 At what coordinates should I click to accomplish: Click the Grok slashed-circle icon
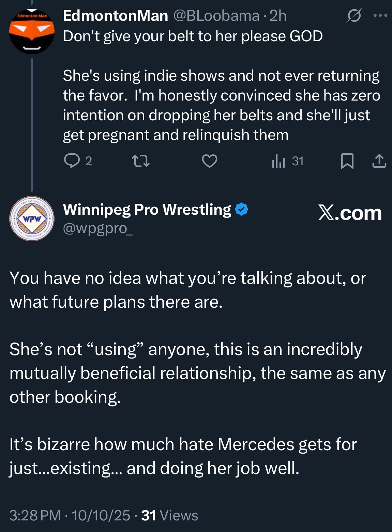click(x=354, y=16)
